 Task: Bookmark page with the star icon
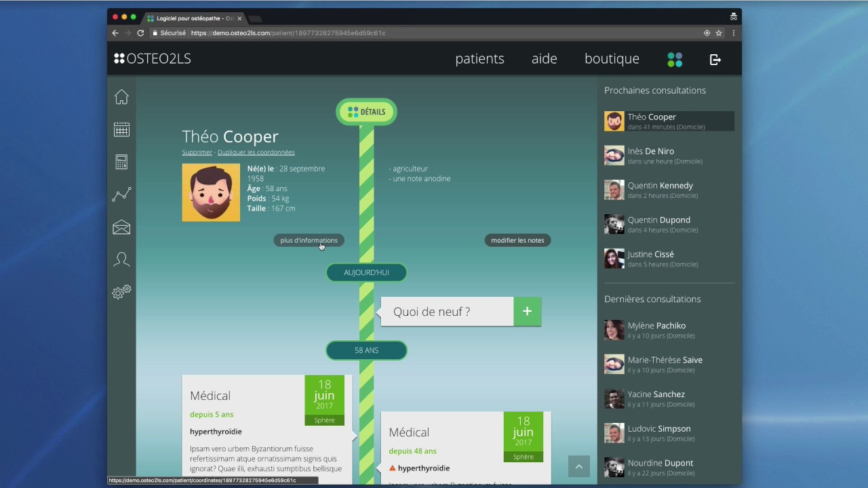coord(719,33)
